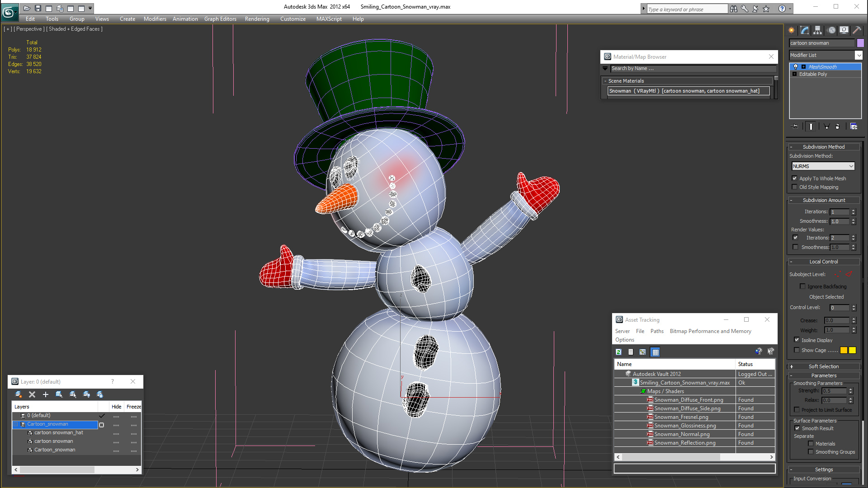Open the Create command panel tab

pyautogui.click(x=792, y=30)
